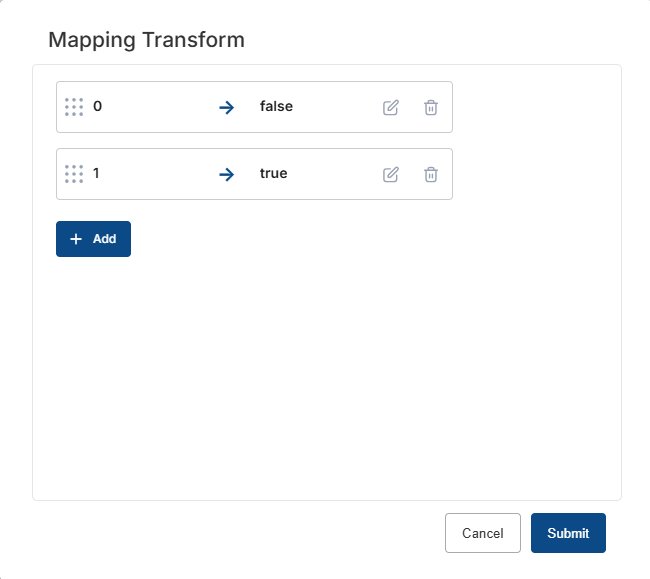Delete the 0 to false mapping
Screen dimensions: 650x579
[x=431, y=107]
